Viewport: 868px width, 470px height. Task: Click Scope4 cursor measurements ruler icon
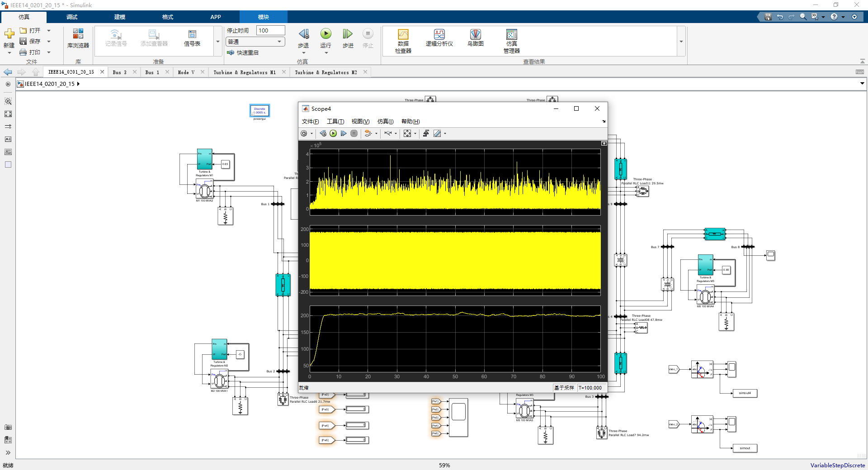437,133
